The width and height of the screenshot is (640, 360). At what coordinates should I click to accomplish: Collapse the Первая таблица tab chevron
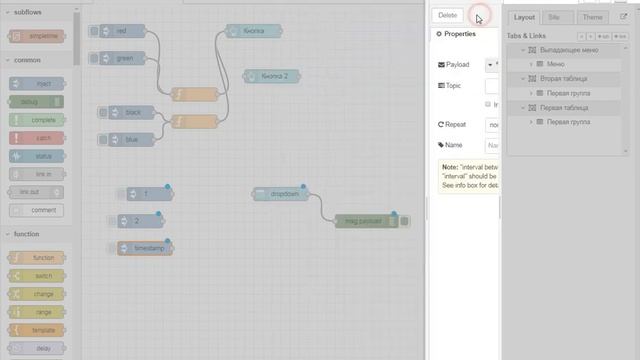(x=523, y=108)
